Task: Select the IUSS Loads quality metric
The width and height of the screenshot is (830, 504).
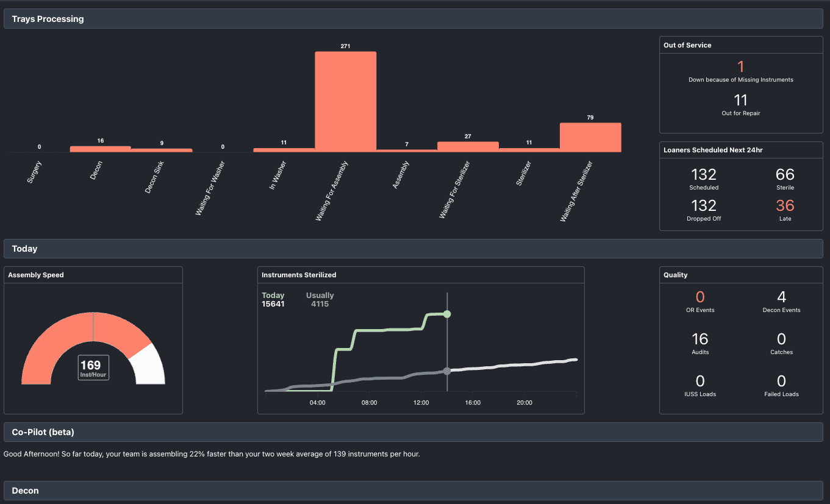Action: click(x=700, y=386)
